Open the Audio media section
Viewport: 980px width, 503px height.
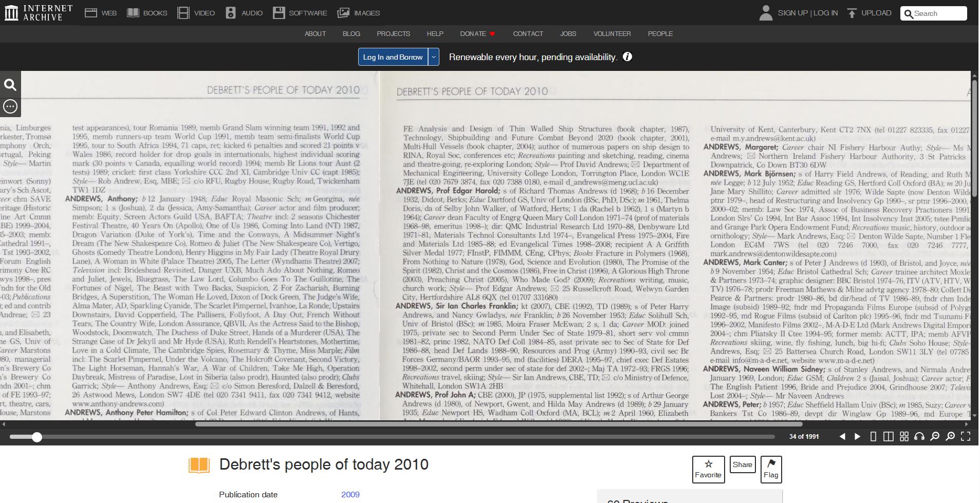tap(244, 13)
